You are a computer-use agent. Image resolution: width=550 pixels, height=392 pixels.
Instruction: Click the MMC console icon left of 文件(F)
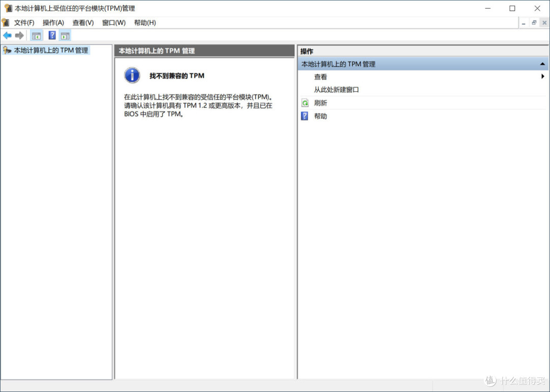(6, 22)
